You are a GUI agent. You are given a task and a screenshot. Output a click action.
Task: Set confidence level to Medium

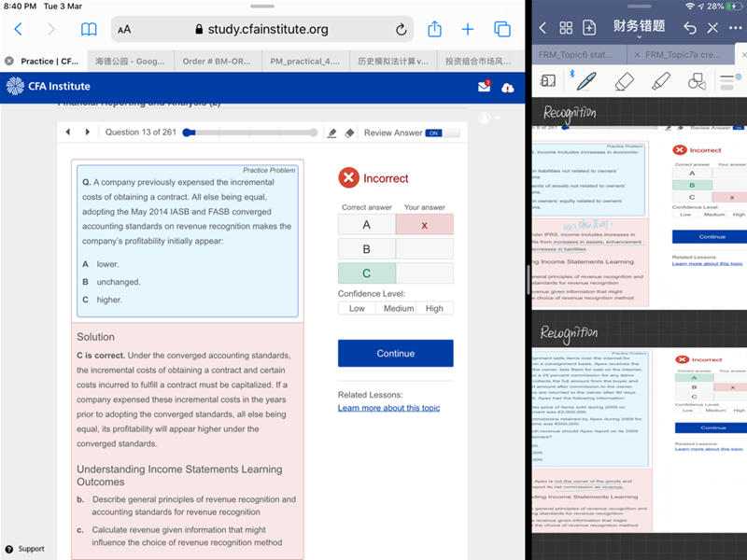click(399, 309)
